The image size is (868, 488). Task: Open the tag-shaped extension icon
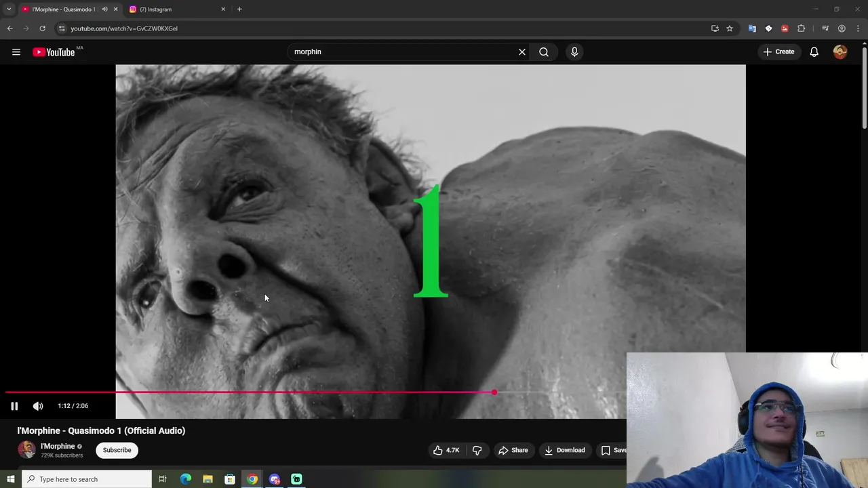768,28
